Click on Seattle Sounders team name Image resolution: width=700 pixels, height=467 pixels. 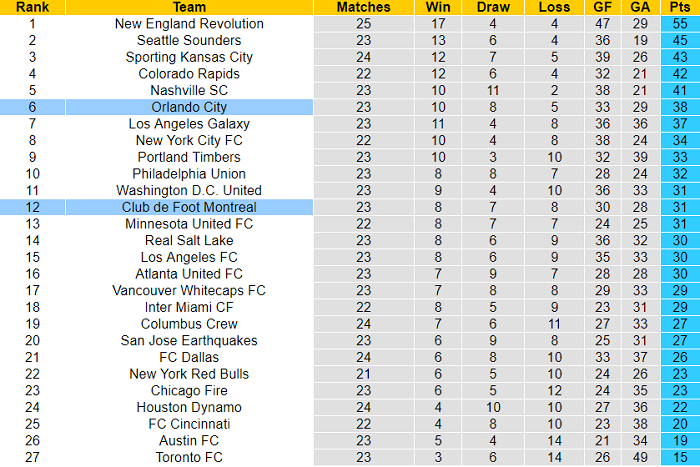click(189, 40)
